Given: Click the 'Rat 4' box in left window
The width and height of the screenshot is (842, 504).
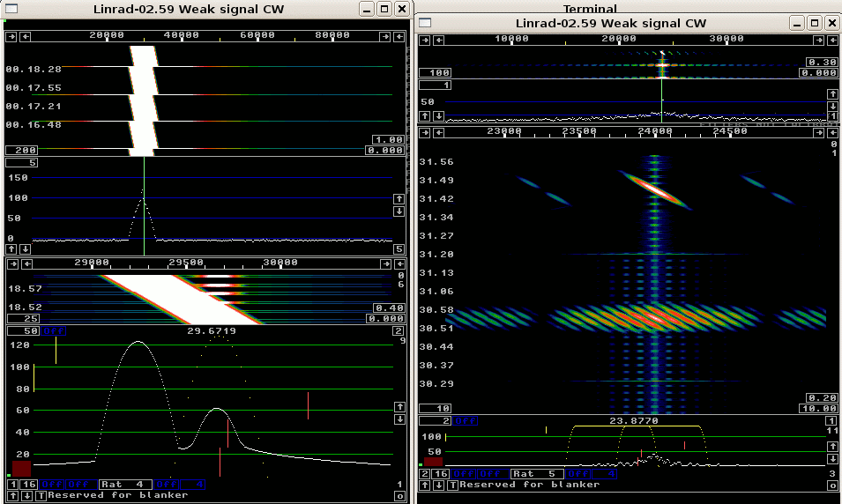Looking at the screenshot, I should (125, 485).
